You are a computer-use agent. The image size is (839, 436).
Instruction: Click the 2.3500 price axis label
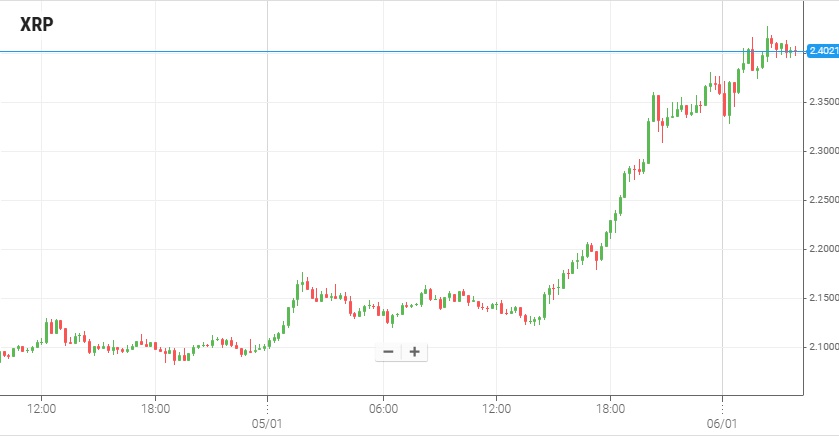pyautogui.click(x=822, y=102)
